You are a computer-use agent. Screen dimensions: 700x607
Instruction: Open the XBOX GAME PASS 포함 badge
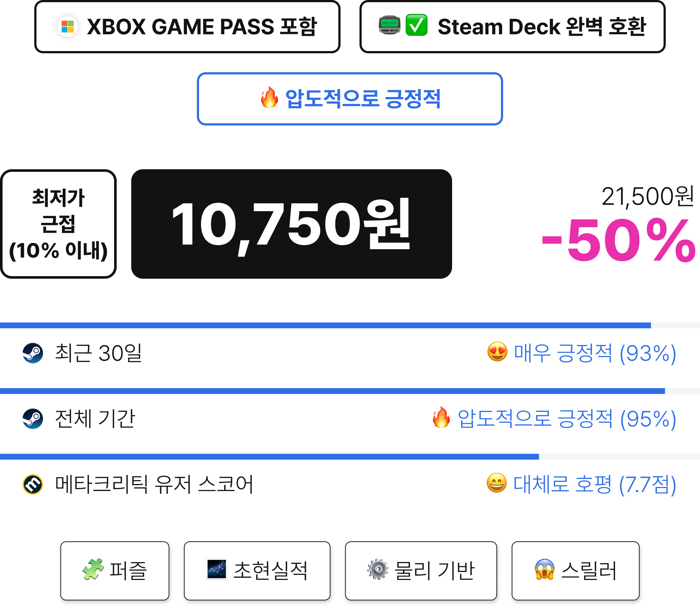[x=187, y=27]
